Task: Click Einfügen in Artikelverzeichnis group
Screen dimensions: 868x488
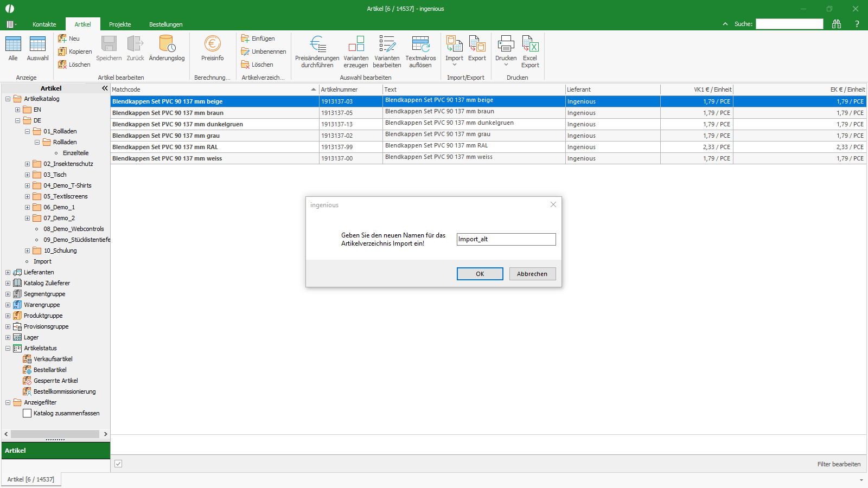Action: [x=258, y=38]
